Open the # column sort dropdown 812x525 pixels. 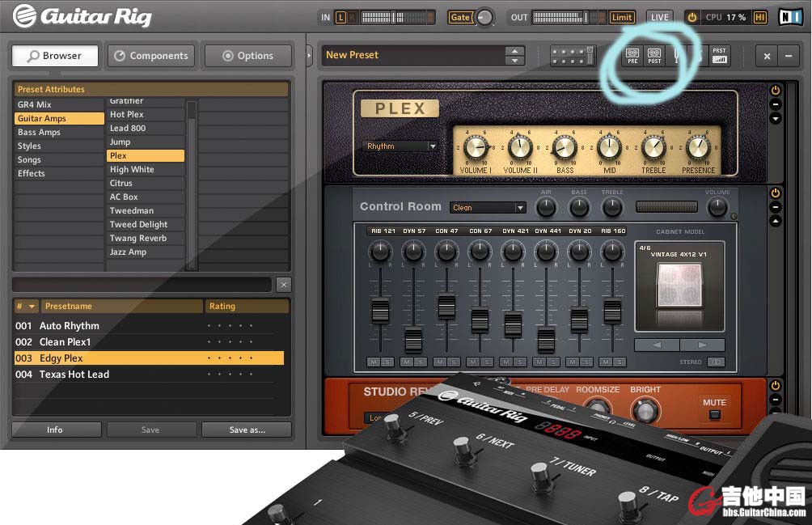point(26,306)
